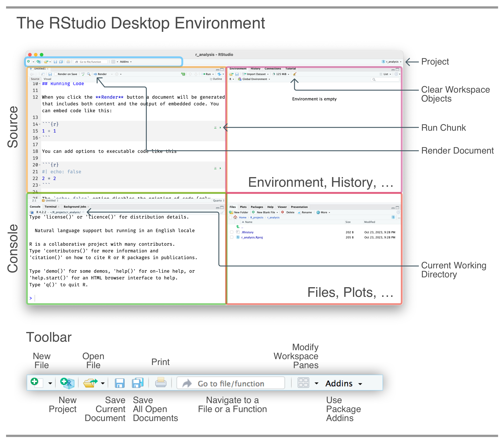Open the r_analysis project dropdown at top right
The width and height of the screenshot is (504, 443).
coord(392,62)
